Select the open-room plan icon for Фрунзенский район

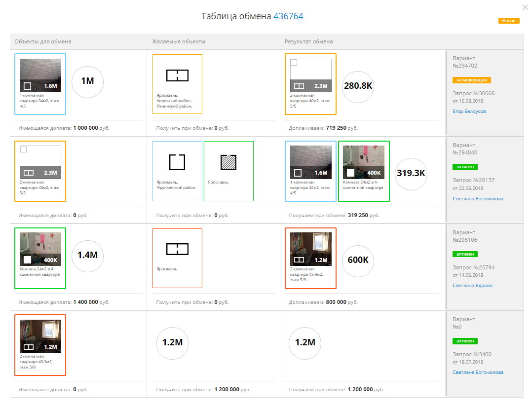click(177, 162)
